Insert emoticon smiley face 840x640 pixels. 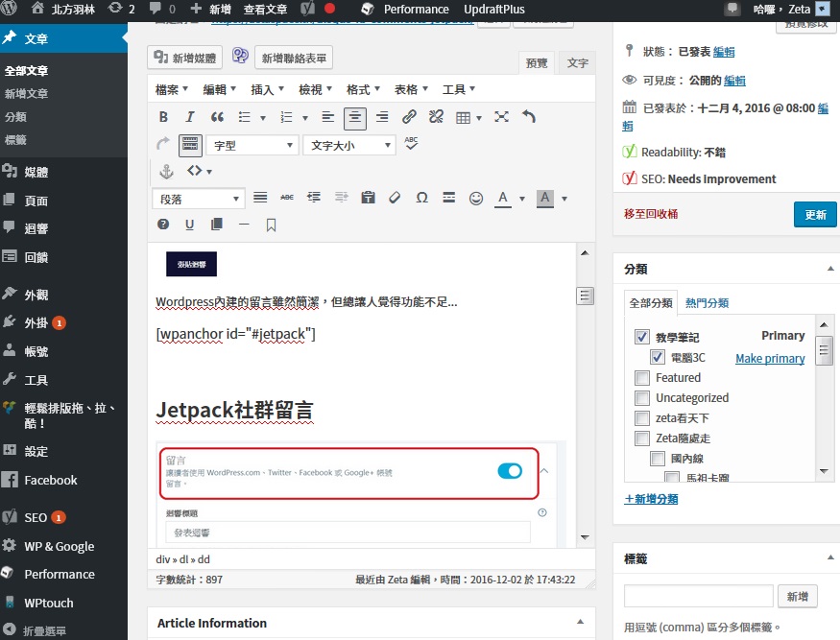(x=476, y=199)
